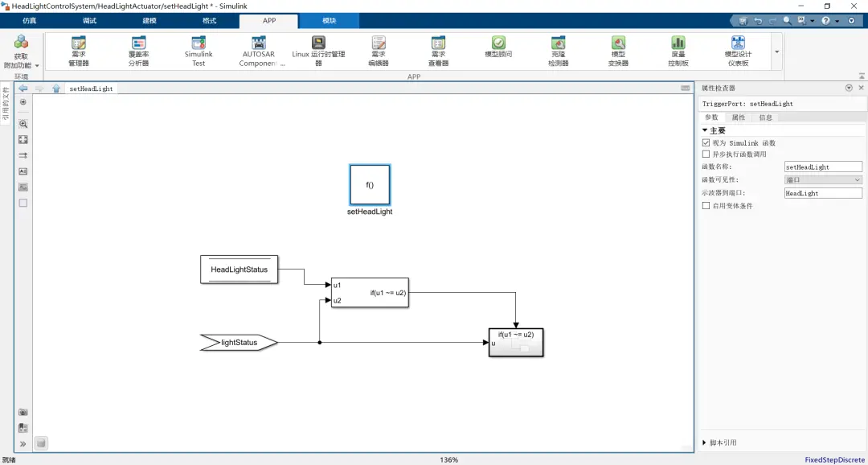Uncheck 视为 Simulink 函数 checkbox
This screenshot has height=465, width=868.
pos(706,143)
